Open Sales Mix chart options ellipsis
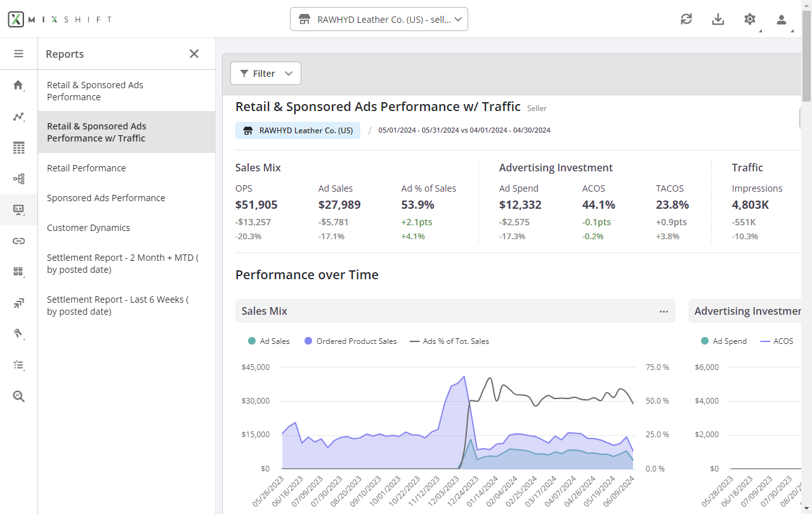 point(664,312)
